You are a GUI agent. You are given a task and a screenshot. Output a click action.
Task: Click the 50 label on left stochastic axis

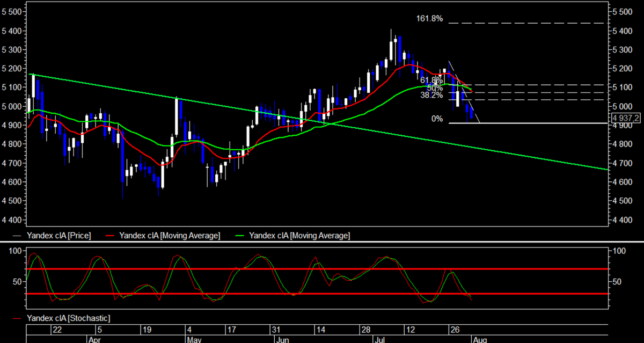(x=17, y=281)
